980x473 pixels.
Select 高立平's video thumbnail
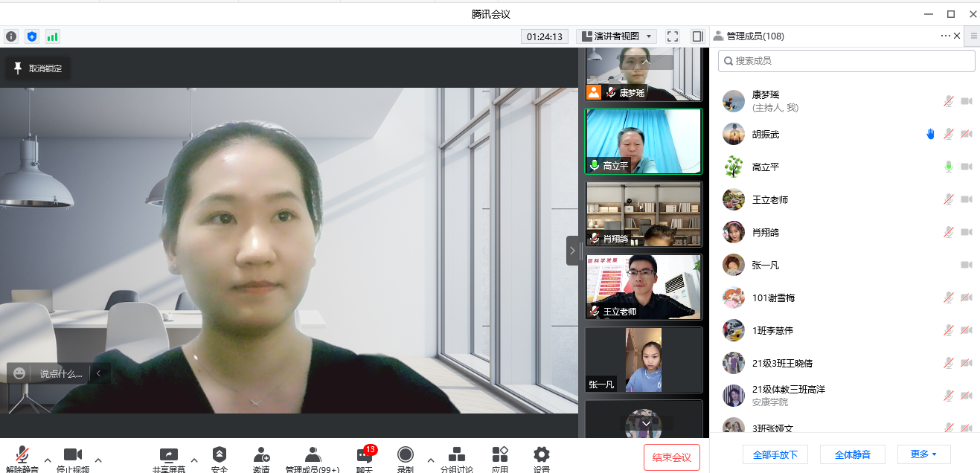[x=644, y=142]
